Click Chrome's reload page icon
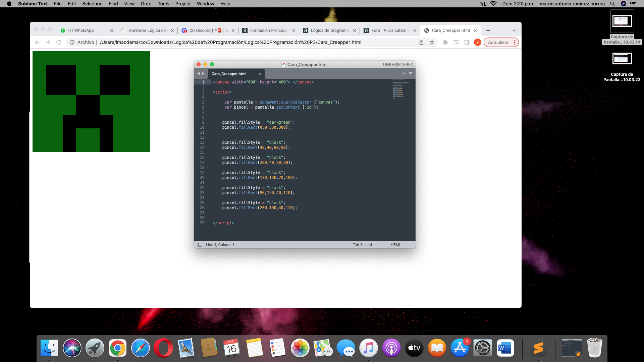644x362 pixels. 59,42
